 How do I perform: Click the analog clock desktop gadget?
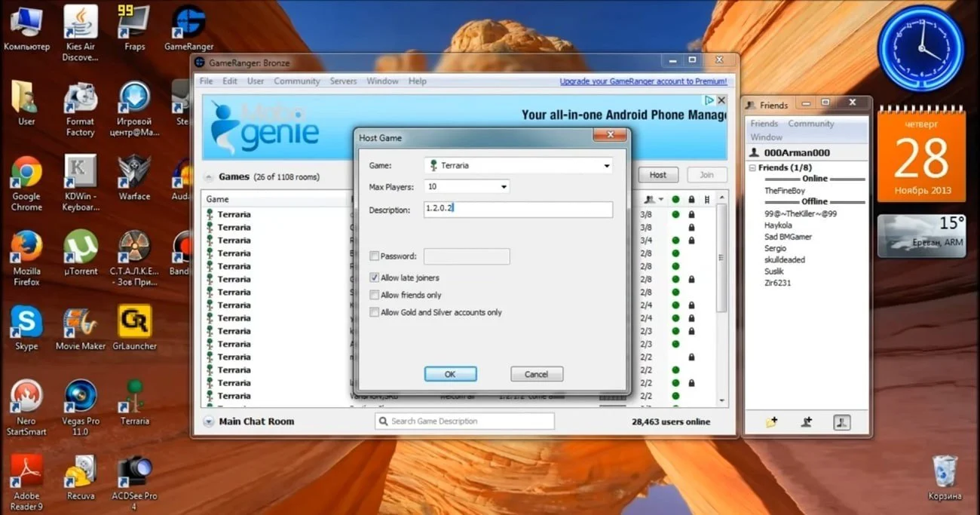tap(920, 48)
